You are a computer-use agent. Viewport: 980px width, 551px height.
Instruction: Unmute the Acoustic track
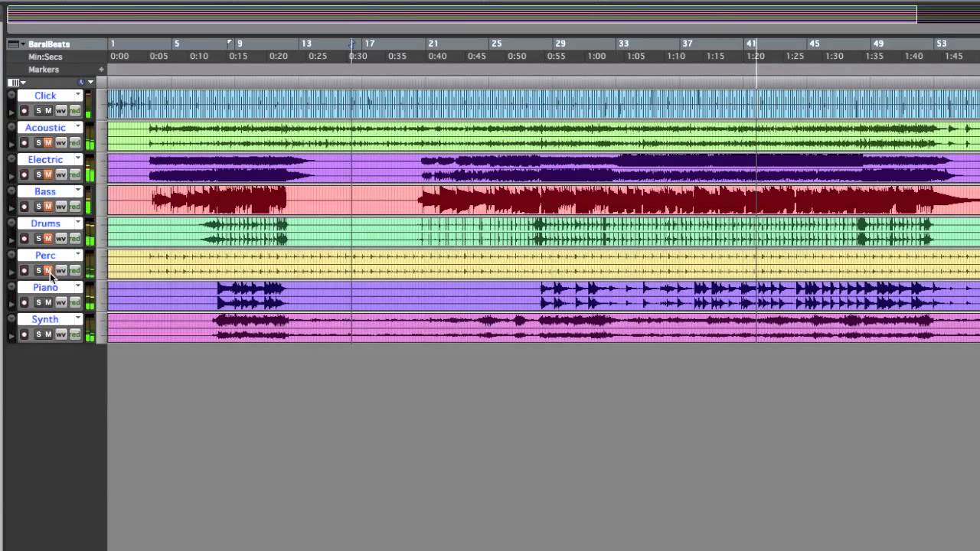click(48, 143)
